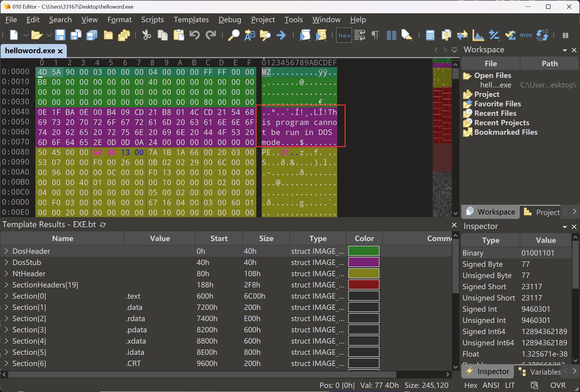Save the file with the floppy disk icon
The image size is (580, 392).
coord(60,35)
